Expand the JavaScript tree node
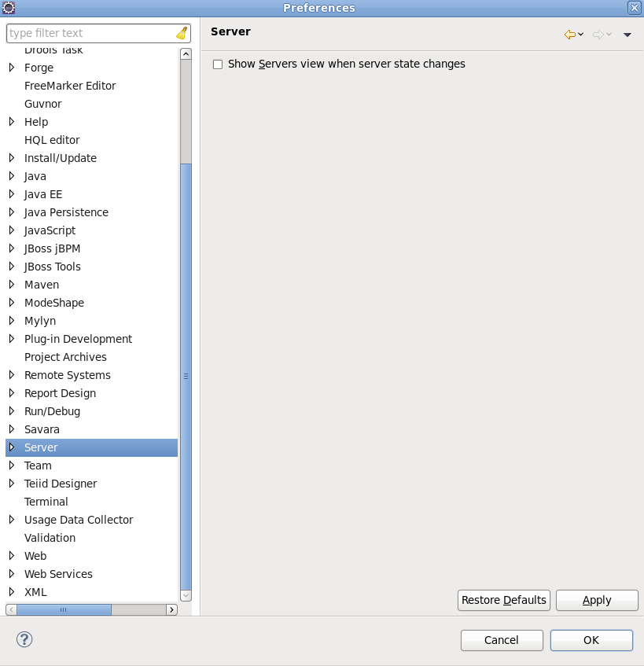The image size is (644, 666). coord(12,230)
